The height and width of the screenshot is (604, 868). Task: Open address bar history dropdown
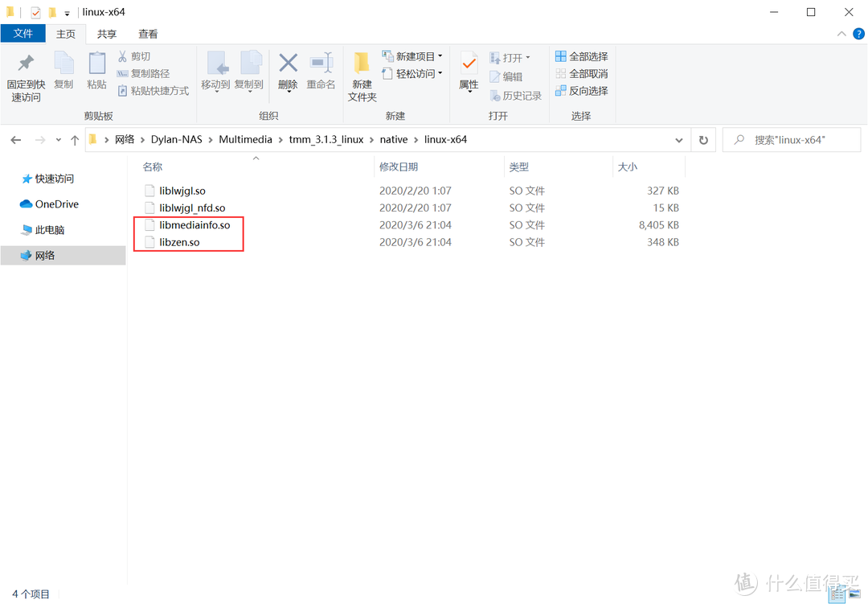(x=678, y=140)
